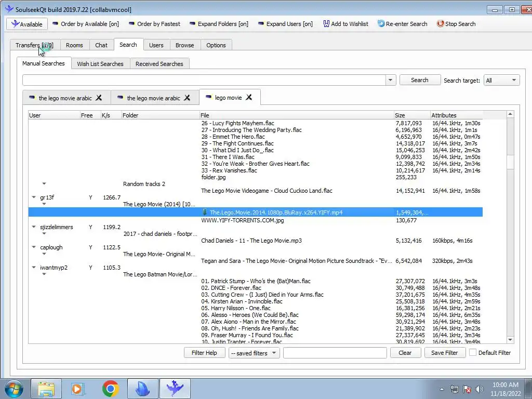Screen dimensions: 532x399
Task: Click Stop Search
Action: tap(456, 24)
